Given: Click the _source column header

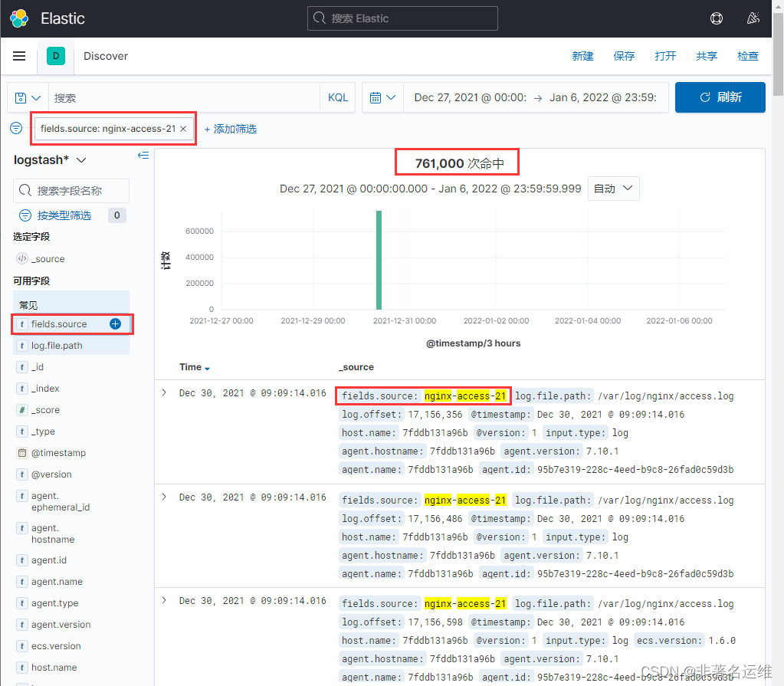Looking at the screenshot, I should (x=356, y=367).
